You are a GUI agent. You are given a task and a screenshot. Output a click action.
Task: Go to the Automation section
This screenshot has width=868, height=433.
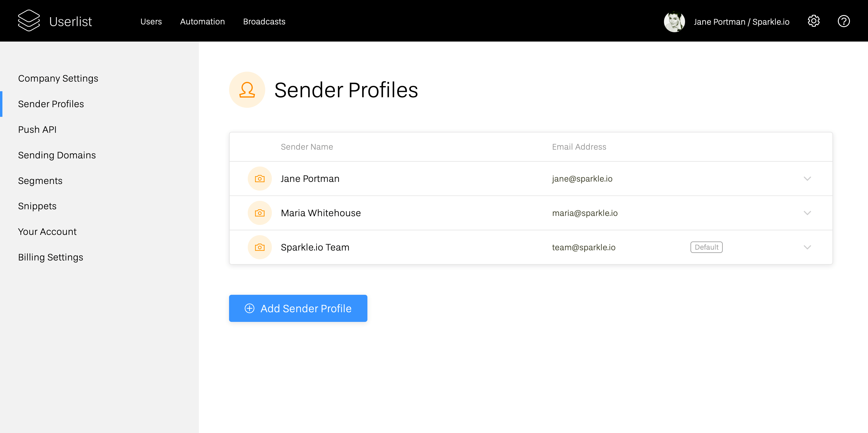(x=202, y=22)
